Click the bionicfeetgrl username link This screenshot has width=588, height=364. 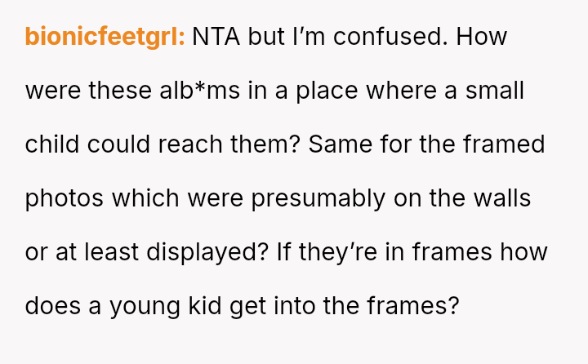point(105,37)
